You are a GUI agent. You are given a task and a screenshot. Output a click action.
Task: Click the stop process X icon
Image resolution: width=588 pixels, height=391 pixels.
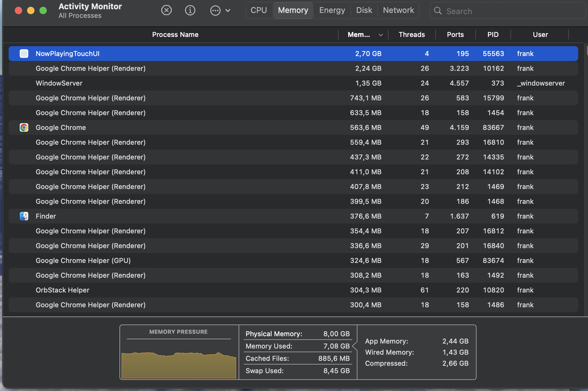coord(166,10)
